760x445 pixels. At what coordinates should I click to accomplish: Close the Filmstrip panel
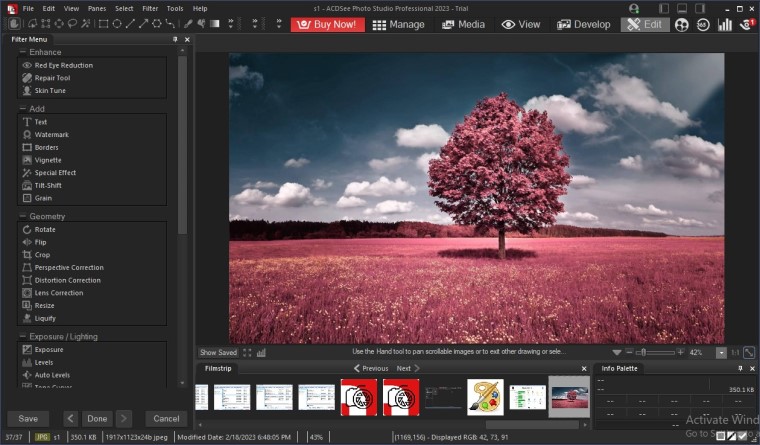pos(584,369)
